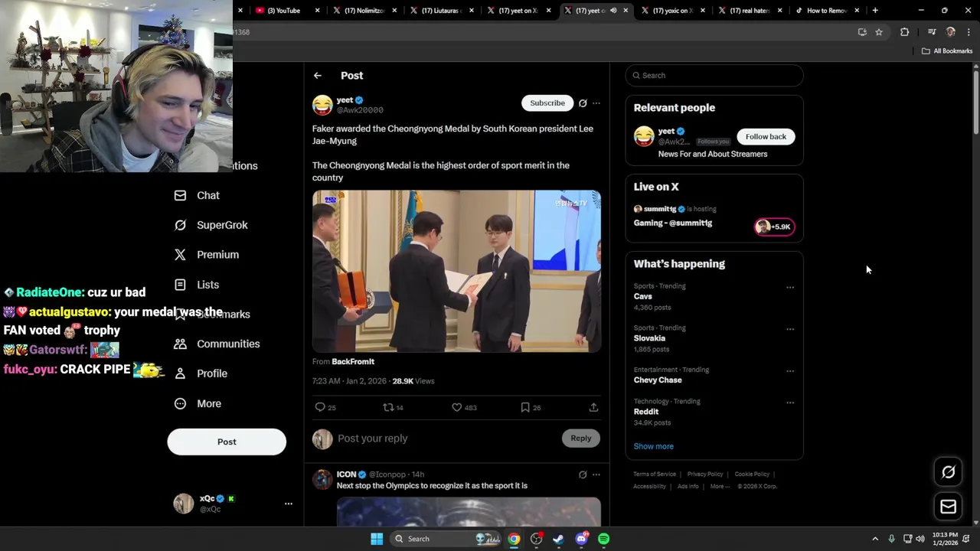Click the Privacy Policy footer link
This screenshot has height=551, width=980.
pyautogui.click(x=705, y=474)
